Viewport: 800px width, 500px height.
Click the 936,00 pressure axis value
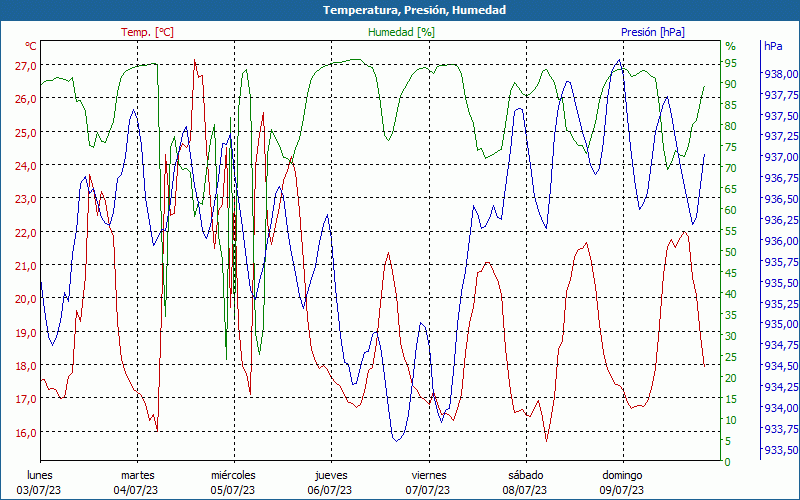point(780,241)
